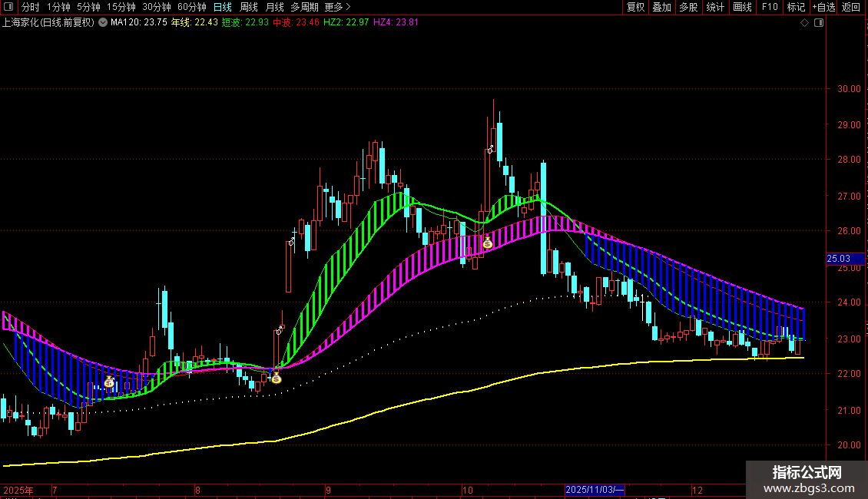The width and height of the screenshot is (868, 499).
Task: Click the 叠加 overlay button
Action: (662, 7)
